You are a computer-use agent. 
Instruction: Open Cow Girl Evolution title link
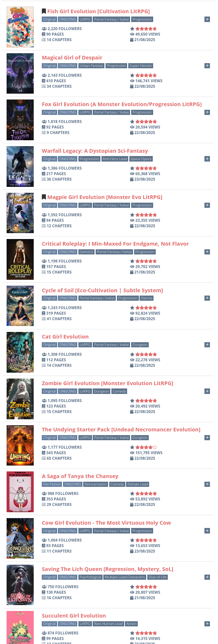[106, 523]
